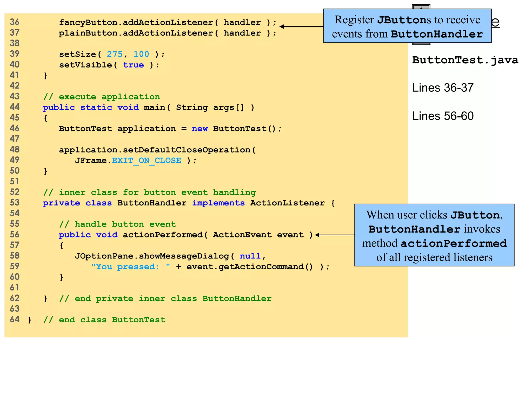Click 'plainButton.addActionListener' on line 37
The height and width of the screenshot is (399, 532).
136,33
